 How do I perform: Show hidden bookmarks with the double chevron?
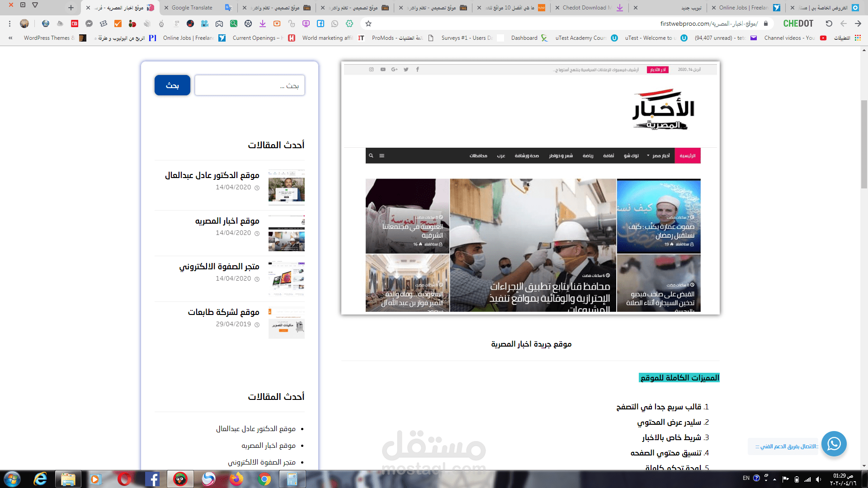pos(10,38)
